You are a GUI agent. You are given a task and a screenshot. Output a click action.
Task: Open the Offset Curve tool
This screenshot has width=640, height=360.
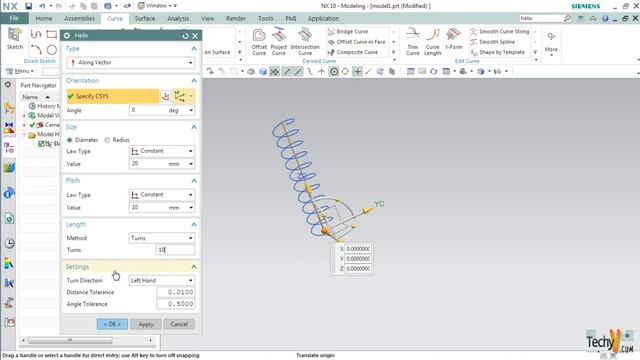(259, 42)
